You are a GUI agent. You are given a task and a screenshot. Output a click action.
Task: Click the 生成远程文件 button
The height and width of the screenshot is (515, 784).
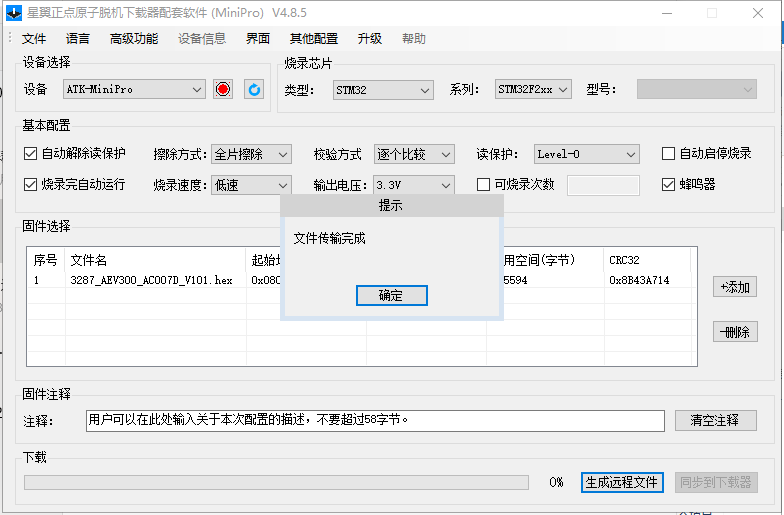(622, 482)
